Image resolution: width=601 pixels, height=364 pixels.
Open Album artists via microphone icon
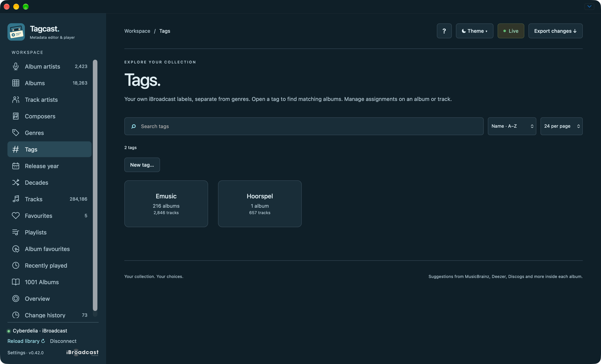pyautogui.click(x=16, y=66)
